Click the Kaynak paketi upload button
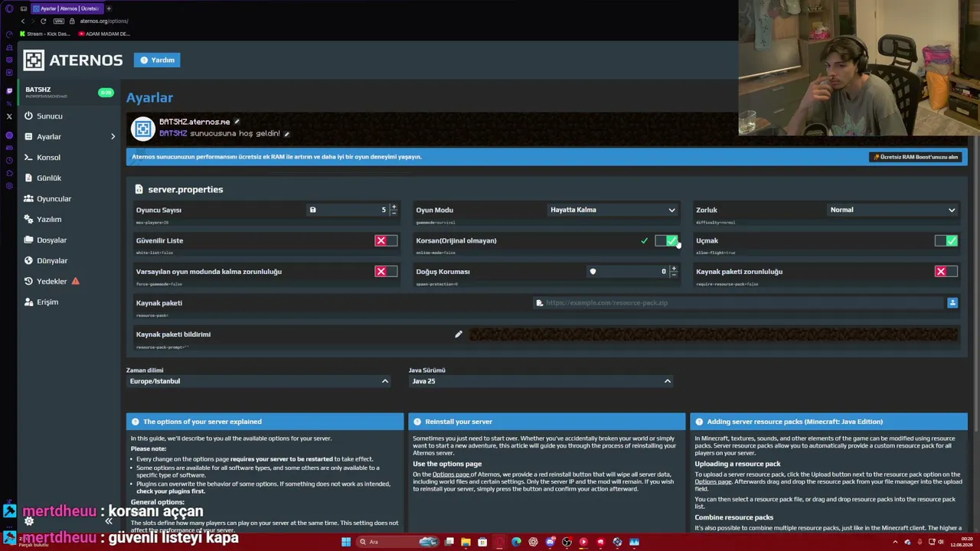The width and height of the screenshot is (980, 551). (x=952, y=303)
